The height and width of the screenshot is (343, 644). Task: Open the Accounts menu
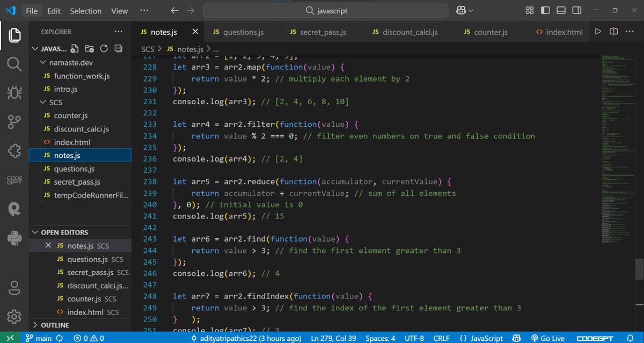(x=14, y=287)
